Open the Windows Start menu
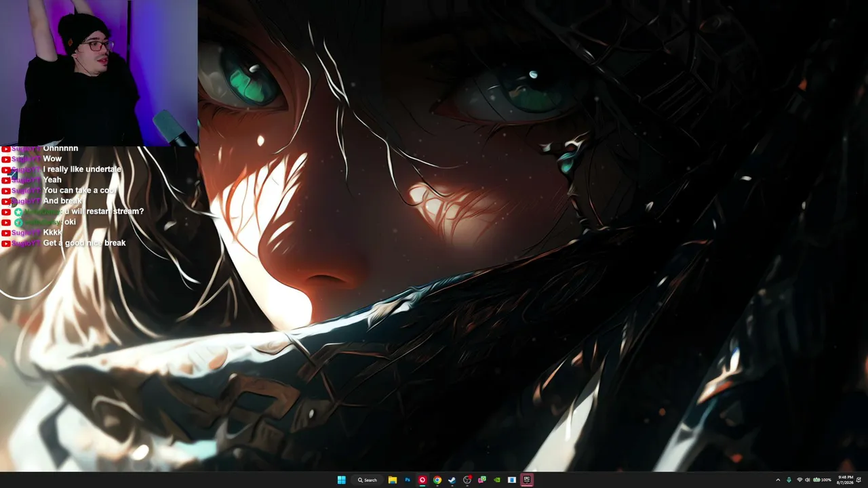 (x=342, y=480)
